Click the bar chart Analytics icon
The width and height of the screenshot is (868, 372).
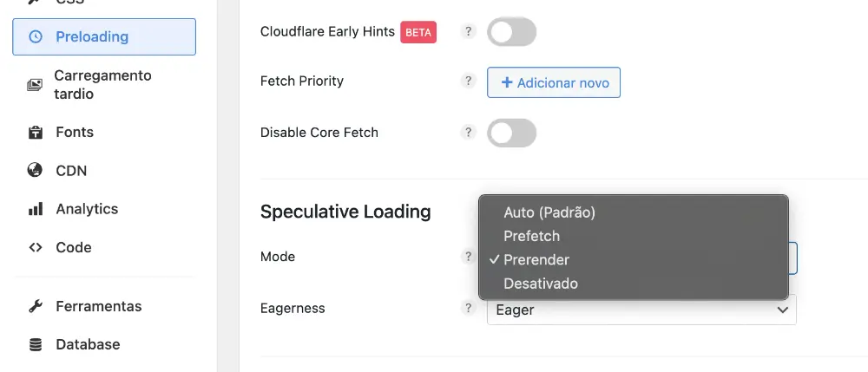(x=36, y=209)
